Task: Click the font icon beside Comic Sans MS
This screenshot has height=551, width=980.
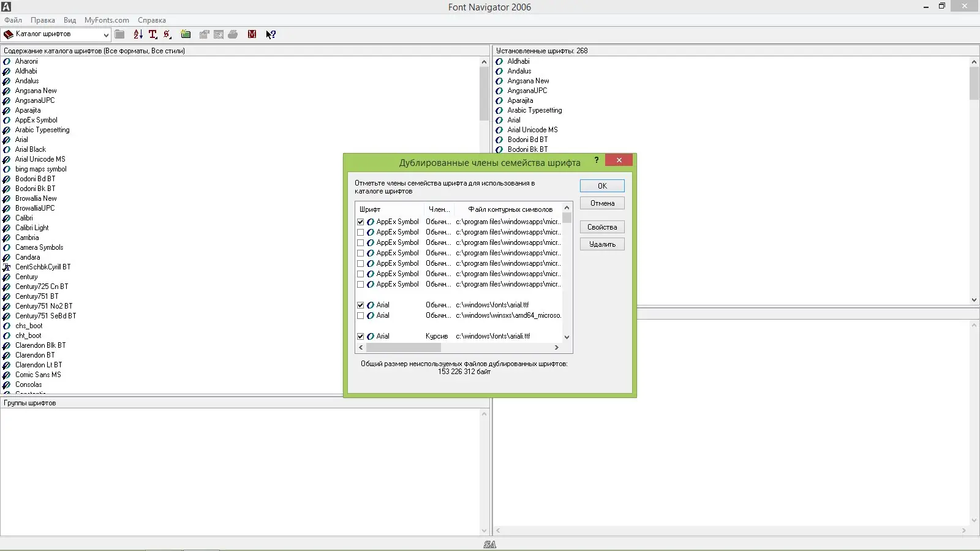Action: [7, 375]
